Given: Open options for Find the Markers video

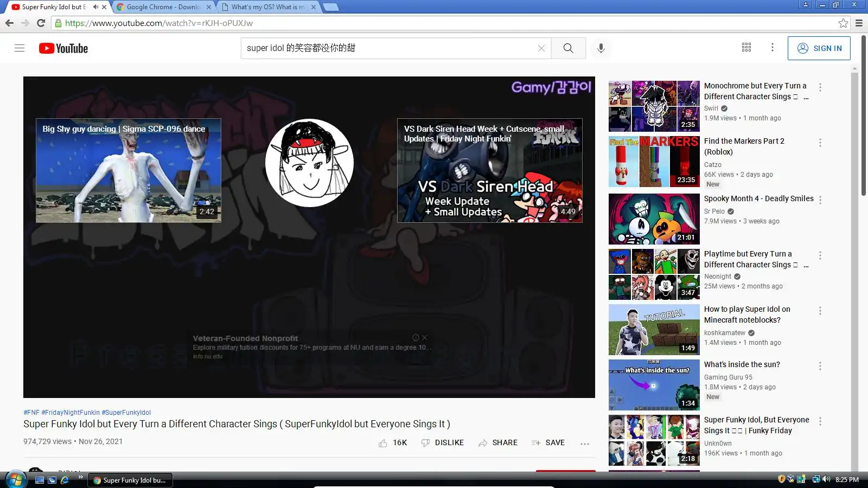Looking at the screenshot, I should pos(820,143).
